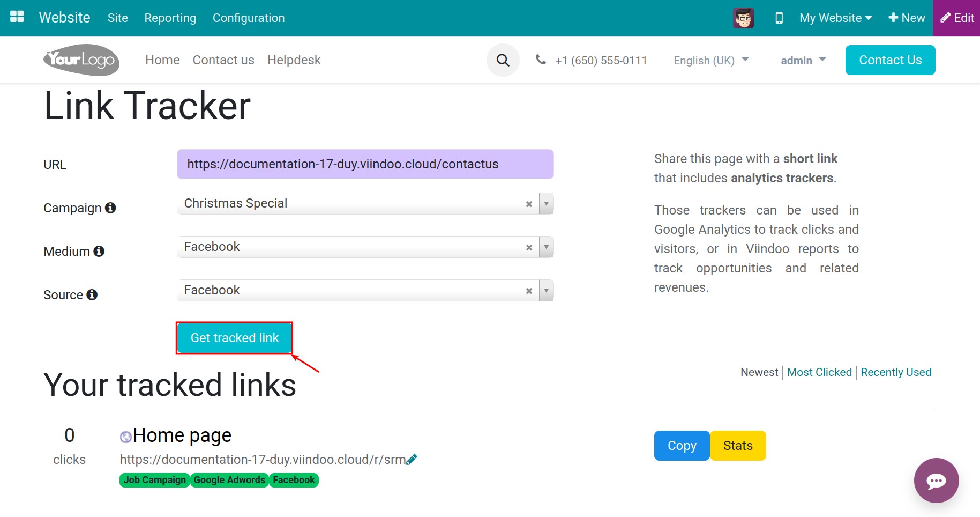Screen dimensions: 980x517
Task: Clear the Medium Facebook selection
Action: 529,247
